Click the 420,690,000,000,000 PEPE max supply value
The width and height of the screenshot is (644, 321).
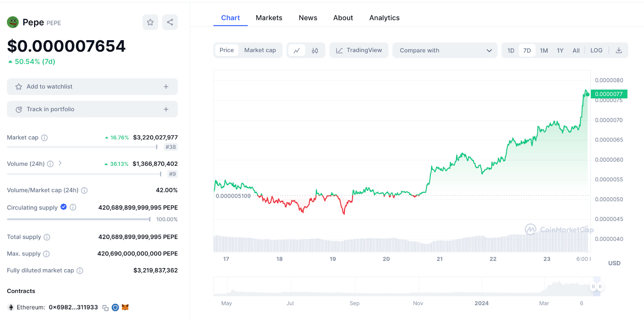[138, 254]
